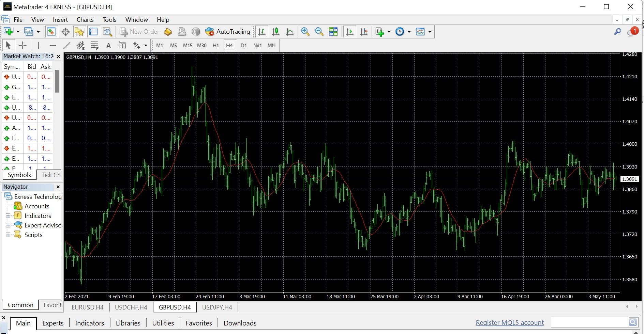Click the Zoom Out magnifier icon
The height and width of the screenshot is (334, 644).
point(319,32)
